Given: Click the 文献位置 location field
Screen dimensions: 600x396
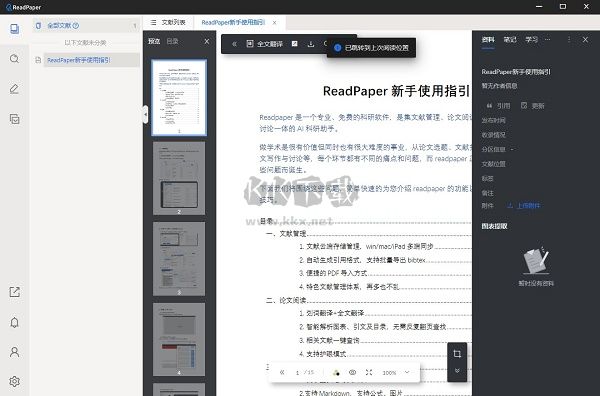Looking at the screenshot, I should 494,164.
